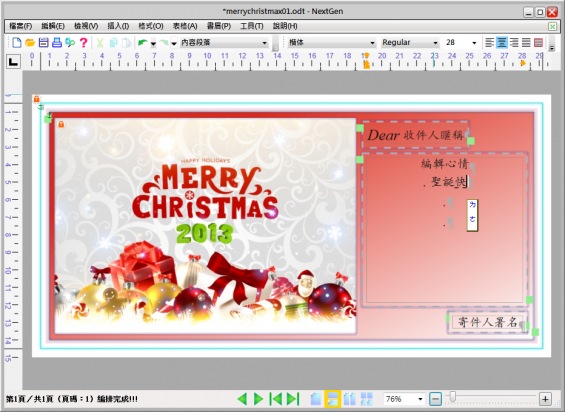Image resolution: width=565 pixels, height=412 pixels.
Task: Open the 檔案(F) menu
Action: tap(21, 26)
